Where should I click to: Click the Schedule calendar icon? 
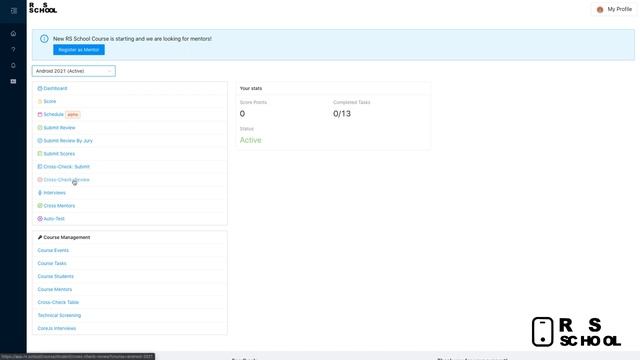[40, 114]
